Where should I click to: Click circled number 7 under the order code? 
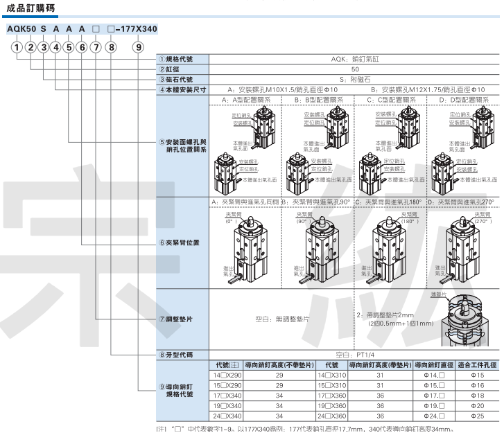pyautogui.click(x=96, y=48)
